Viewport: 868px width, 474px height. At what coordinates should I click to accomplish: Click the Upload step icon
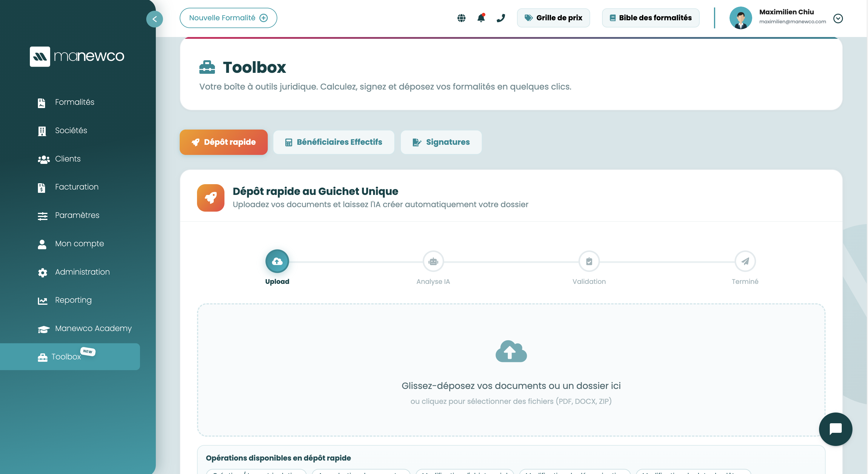point(277,261)
